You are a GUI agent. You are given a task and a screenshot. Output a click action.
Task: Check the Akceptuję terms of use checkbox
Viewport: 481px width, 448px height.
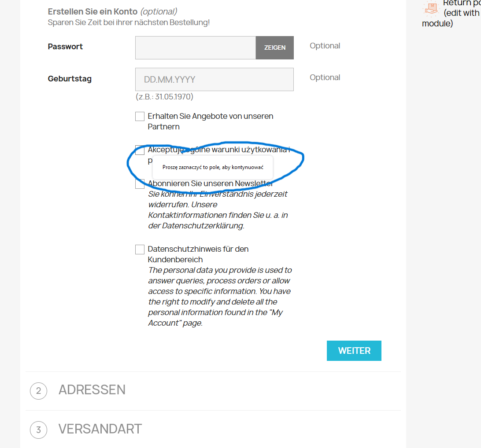pyautogui.click(x=140, y=150)
